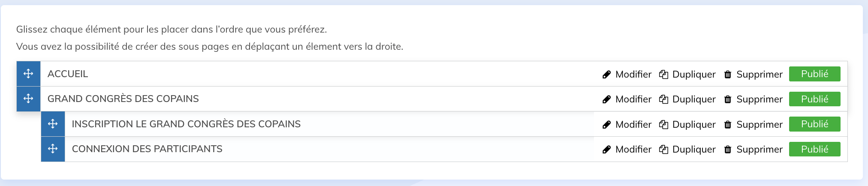
Task: Click Dupliquer on the CONNEXION DES PARTICIPANTS row
Action: (693, 149)
